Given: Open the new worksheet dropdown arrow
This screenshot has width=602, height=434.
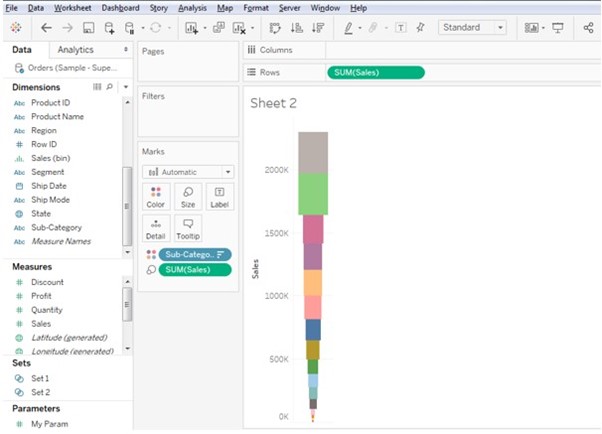Looking at the screenshot, I should 205,28.
